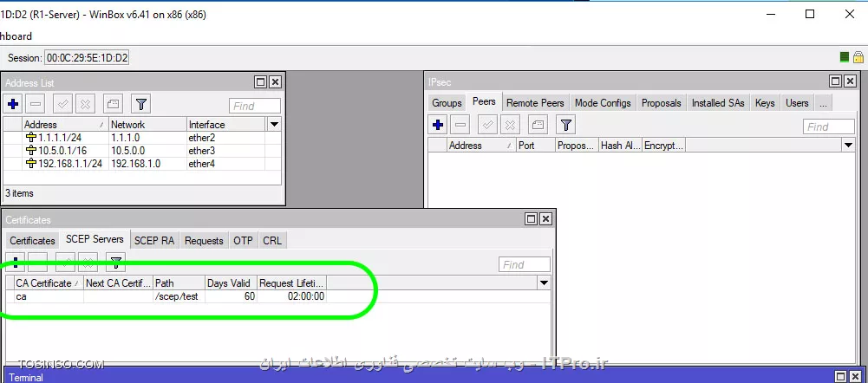Open filter in Certificates SCEP Servers toolbar
This screenshot has height=383, width=868.
pos(115,263)
